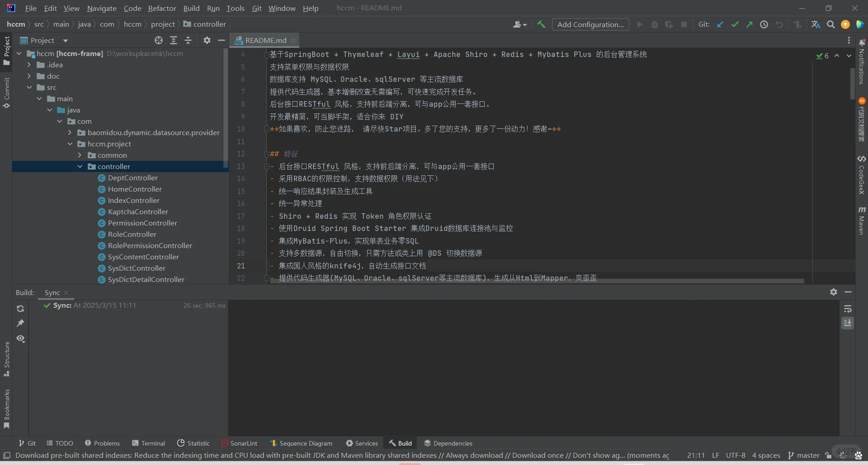Click Git Commit checkmark icon
868x465 pixels.
[735, 24]
